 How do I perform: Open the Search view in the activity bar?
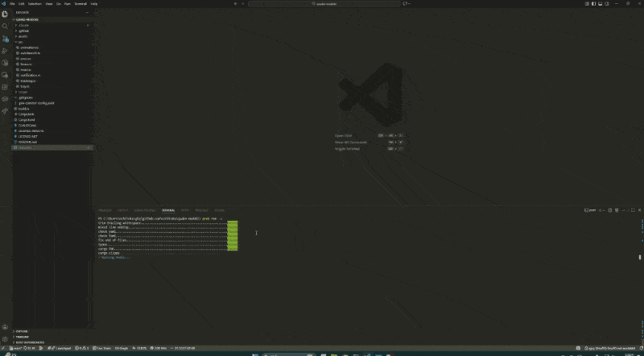pos(5,27)
